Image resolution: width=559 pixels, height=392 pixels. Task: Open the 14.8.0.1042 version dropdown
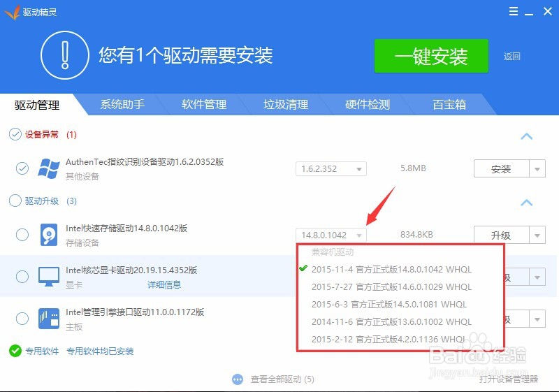(x=331, y=235)
